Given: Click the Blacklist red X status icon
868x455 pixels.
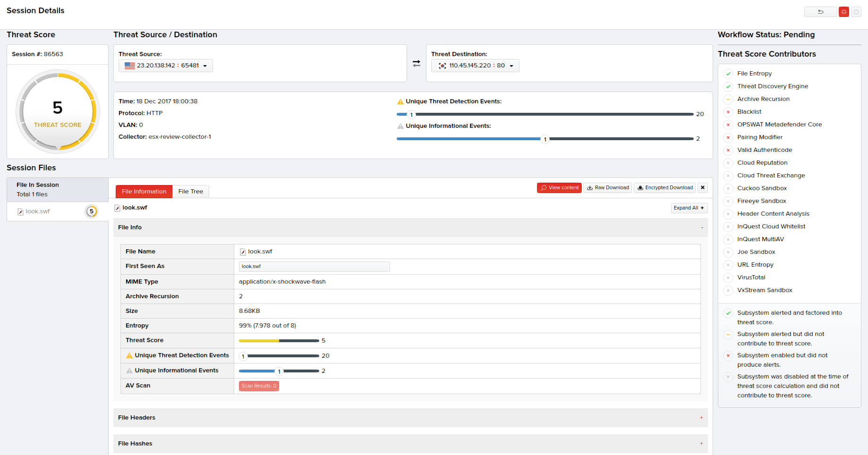Looking at the screenshot, I should (728, 112).
